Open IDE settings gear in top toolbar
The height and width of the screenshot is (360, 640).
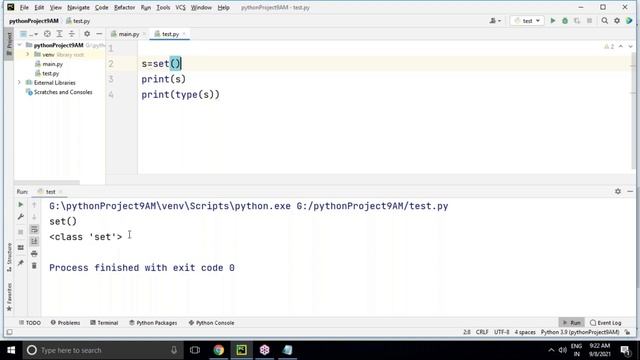coord(617,20)
